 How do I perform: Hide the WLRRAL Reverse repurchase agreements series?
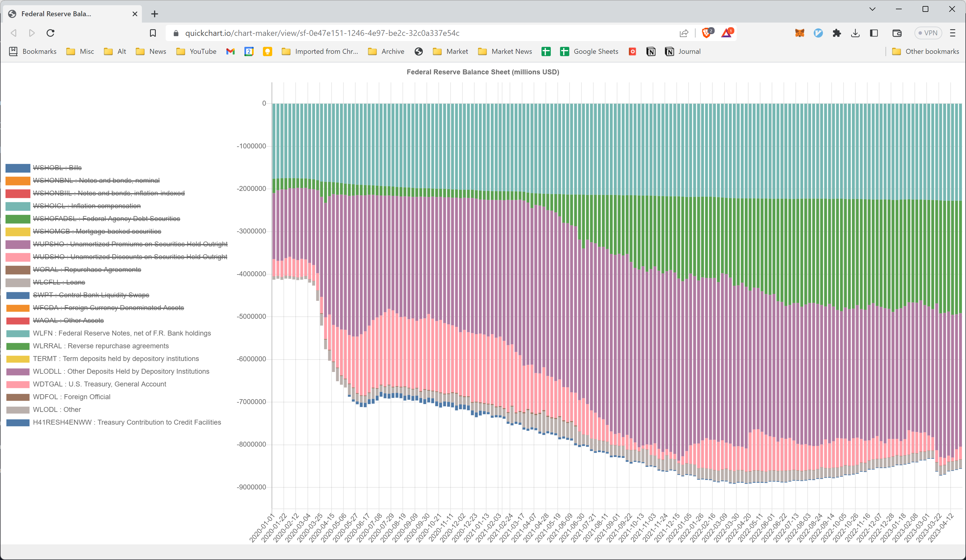(x=101, y=346)
